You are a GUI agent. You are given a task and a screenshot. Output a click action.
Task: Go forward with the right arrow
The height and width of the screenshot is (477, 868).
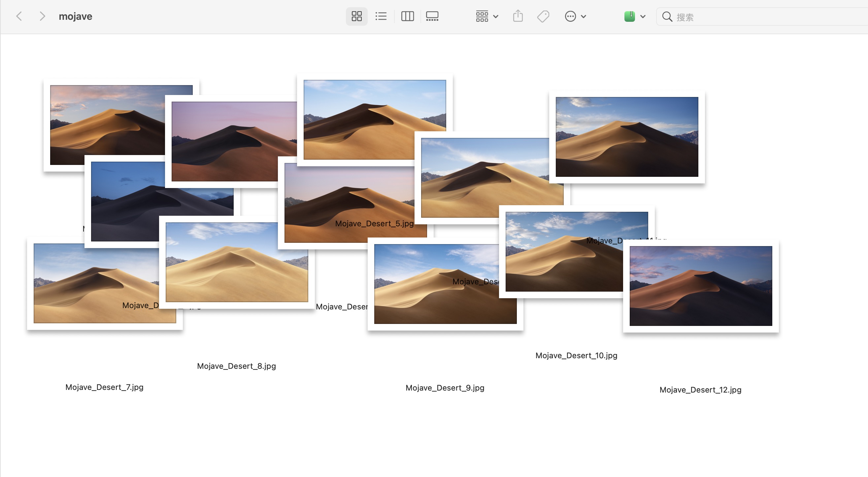coord(42,16)
